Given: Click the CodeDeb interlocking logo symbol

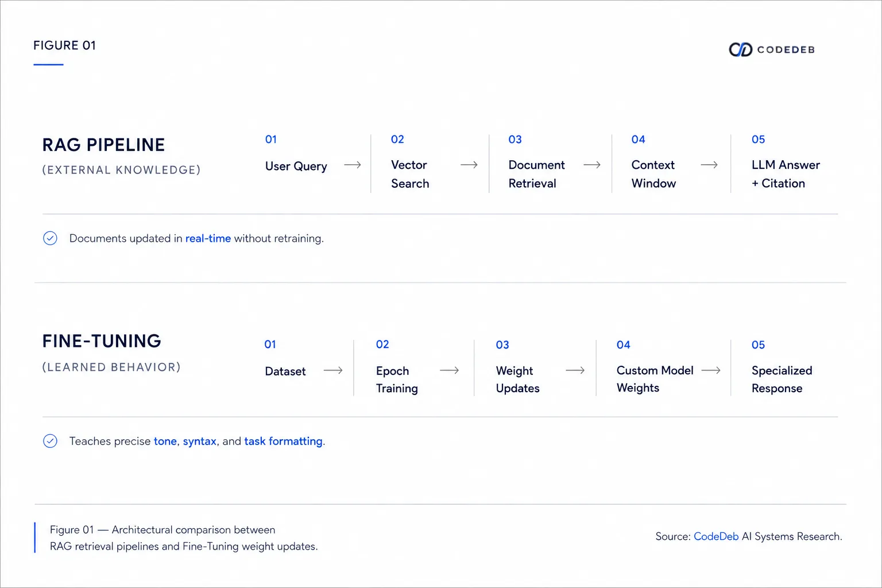Looking at the screenshot, I should coord(740,50).
